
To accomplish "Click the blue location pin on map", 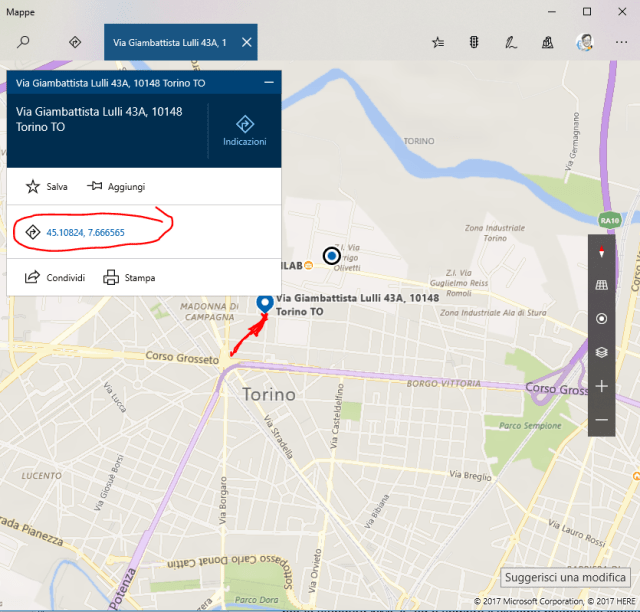I will (265, 304).
